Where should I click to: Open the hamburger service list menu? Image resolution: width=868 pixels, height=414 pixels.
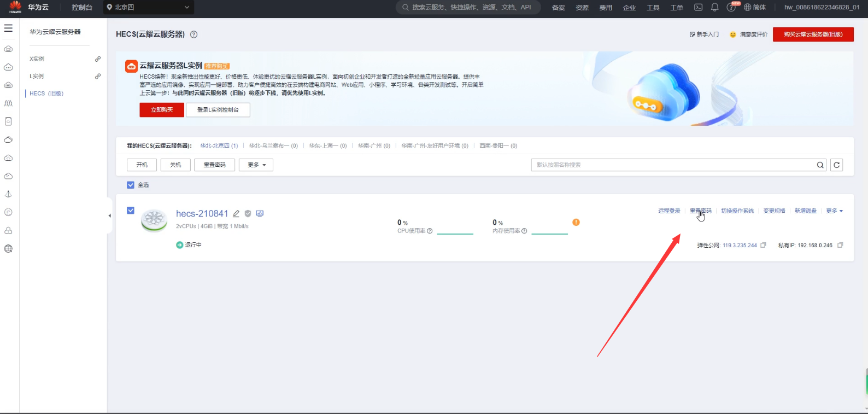pos(8,28)
